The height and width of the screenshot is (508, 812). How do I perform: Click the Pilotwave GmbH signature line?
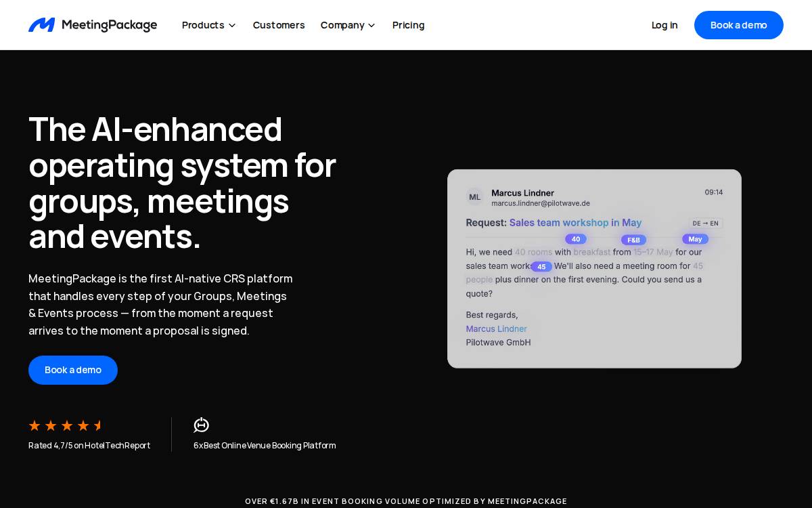click(x=498, y=343)
